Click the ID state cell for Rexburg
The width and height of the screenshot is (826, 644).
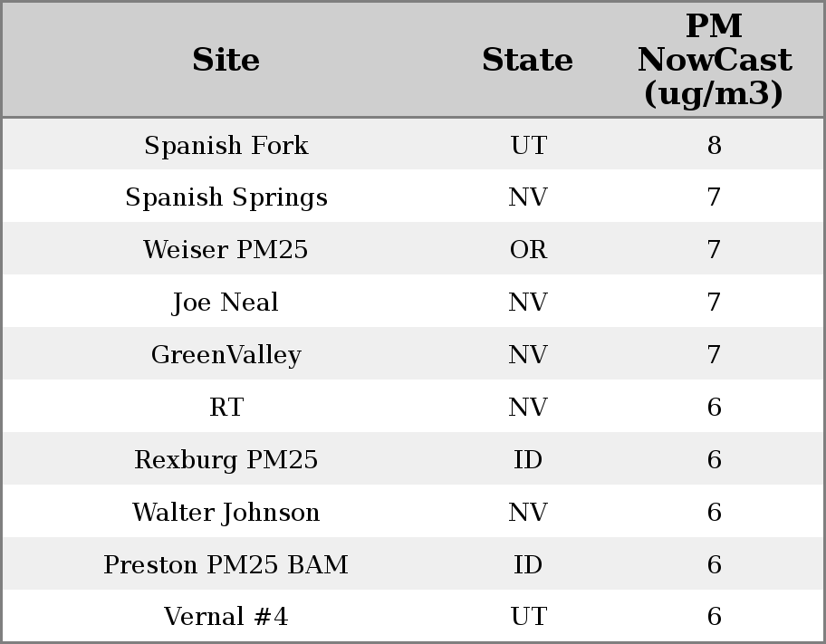(528, 460)
